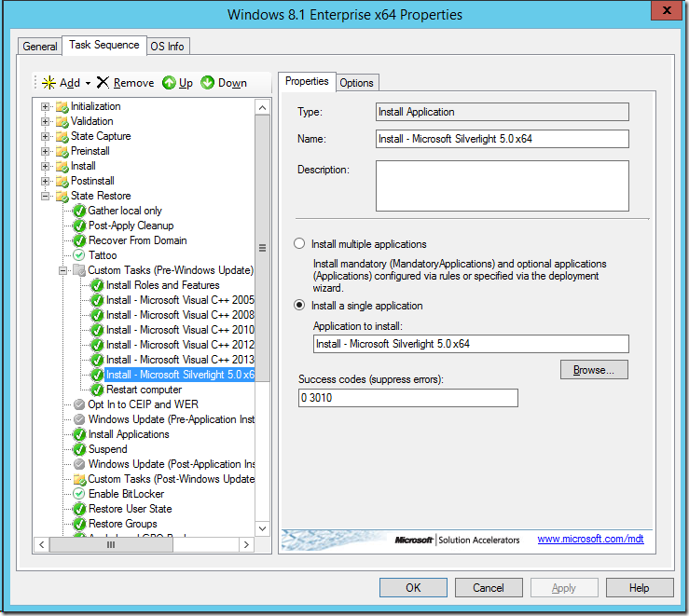Click the State Restore folder icon
This screenshot has height=616, width=689.
pyautogui.click(x=62, y=197)
